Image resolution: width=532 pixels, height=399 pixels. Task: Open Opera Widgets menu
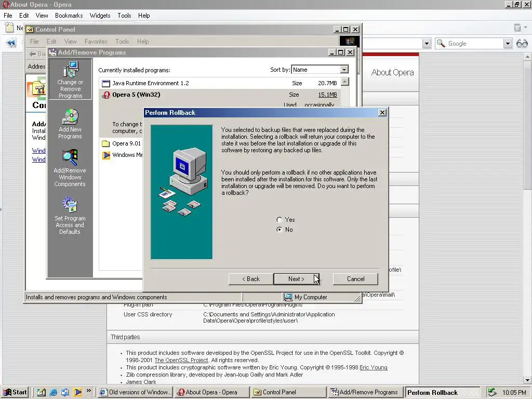(x=100, y=16)
